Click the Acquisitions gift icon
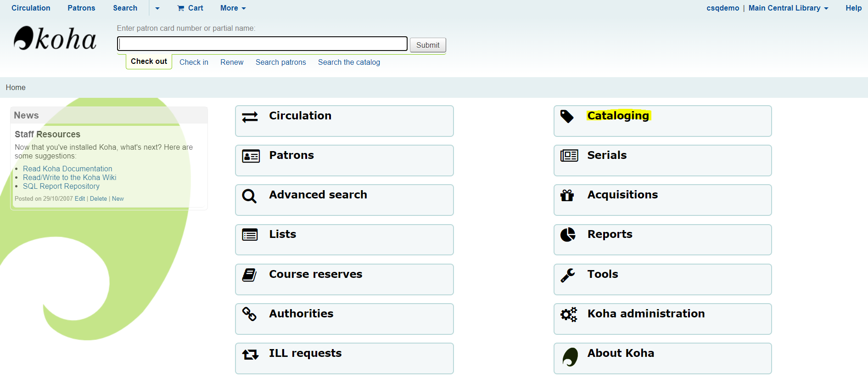 [x=567, y=196]
